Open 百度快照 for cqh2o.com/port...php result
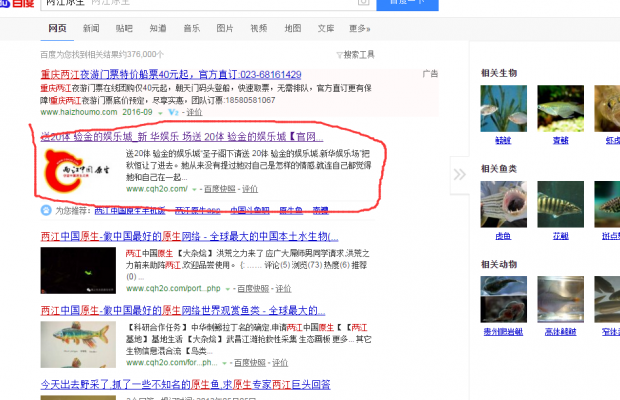 tap(253, 289)
